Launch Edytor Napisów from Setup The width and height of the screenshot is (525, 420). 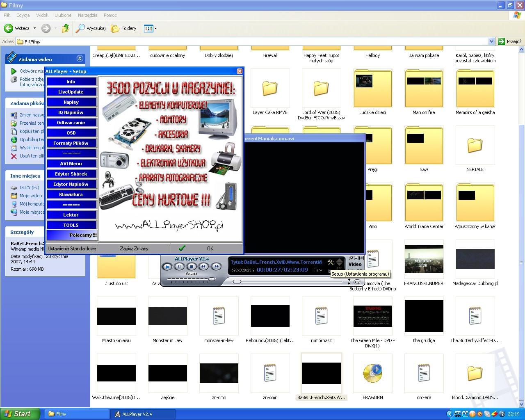71,184
